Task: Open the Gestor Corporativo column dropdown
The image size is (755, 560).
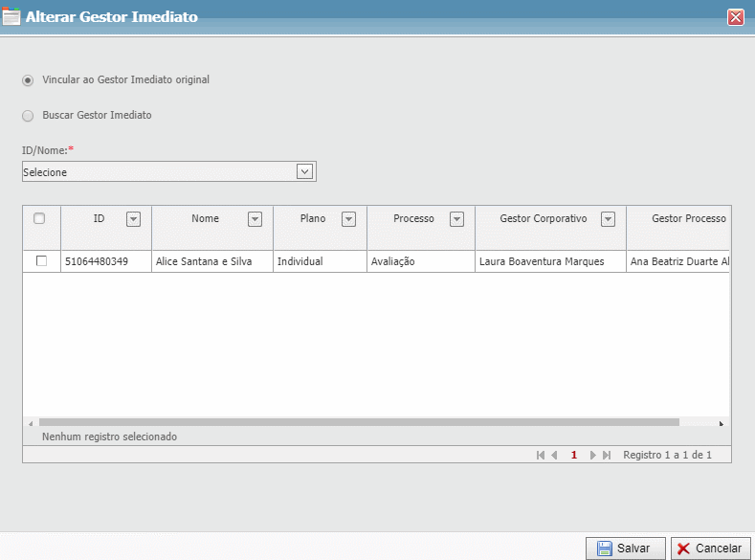Action: [608, 219]
